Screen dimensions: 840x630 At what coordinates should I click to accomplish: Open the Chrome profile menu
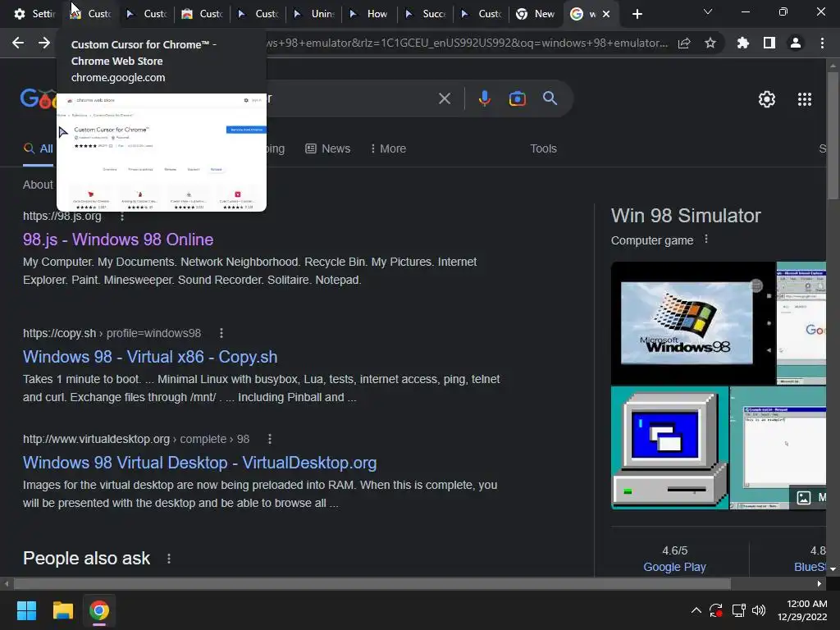(x=796, y=43)
